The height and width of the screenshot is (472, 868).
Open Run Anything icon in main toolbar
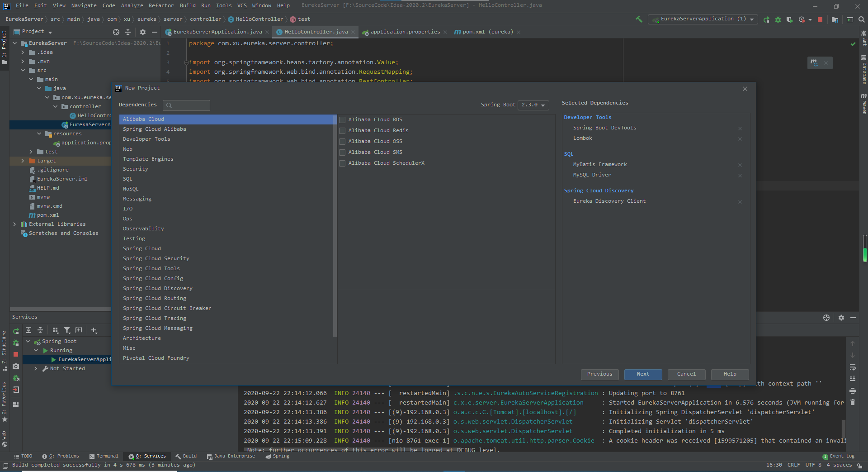[x=850, y=19]
